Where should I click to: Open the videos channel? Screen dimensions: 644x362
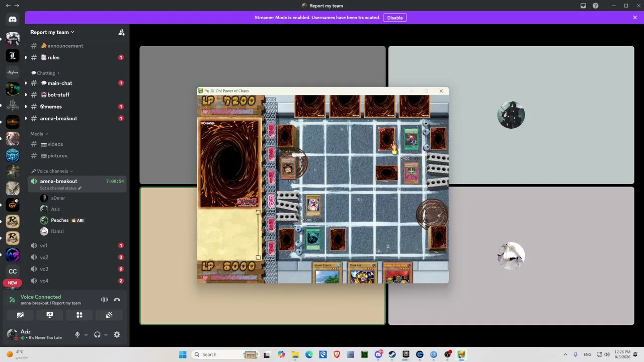(77, 144)
